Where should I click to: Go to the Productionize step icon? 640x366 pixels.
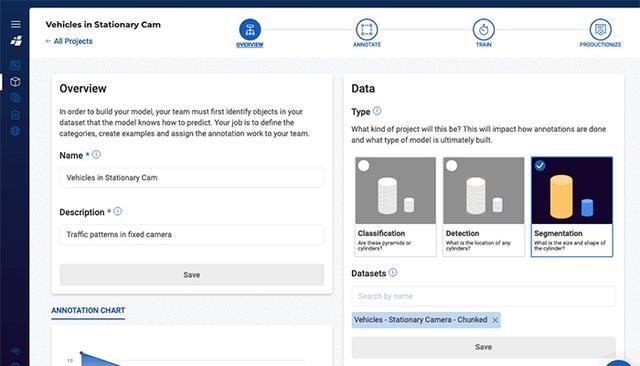click(x=600, y=30)
